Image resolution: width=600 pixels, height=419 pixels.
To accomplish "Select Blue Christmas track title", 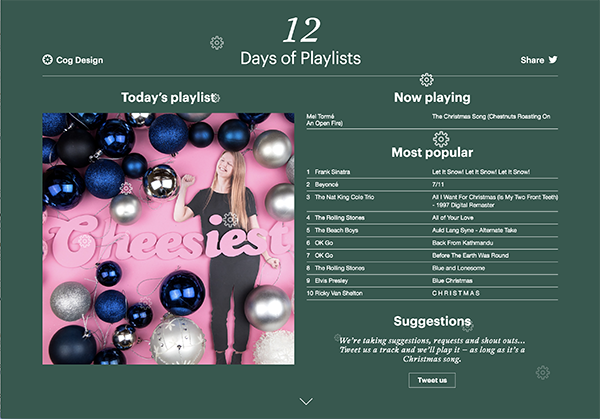I will pyautogui.click(x=452, y=281).
